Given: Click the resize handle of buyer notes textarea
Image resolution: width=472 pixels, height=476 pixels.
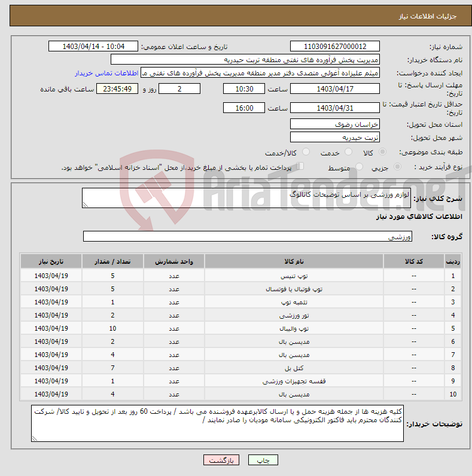Looking at the screenshot, I should (35, 438).
